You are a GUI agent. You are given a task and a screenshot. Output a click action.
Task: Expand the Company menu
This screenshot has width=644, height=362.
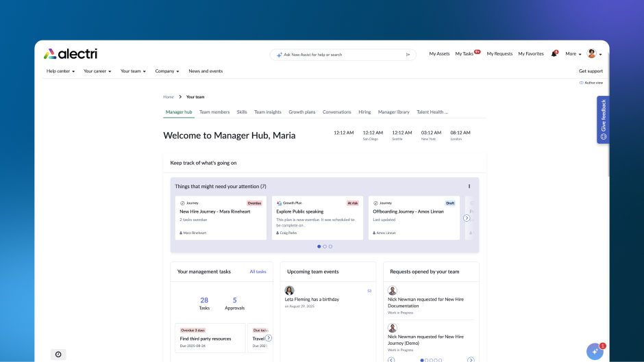[x=166, y=71]
